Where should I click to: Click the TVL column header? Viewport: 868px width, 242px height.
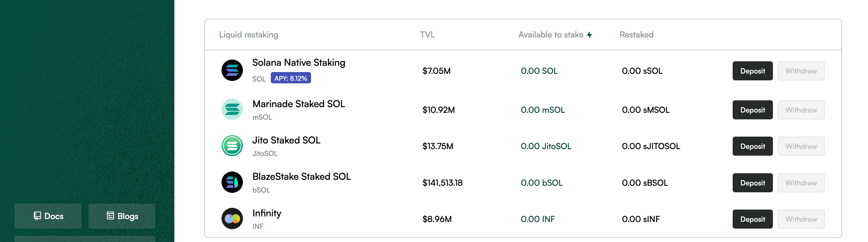(427, 35)
